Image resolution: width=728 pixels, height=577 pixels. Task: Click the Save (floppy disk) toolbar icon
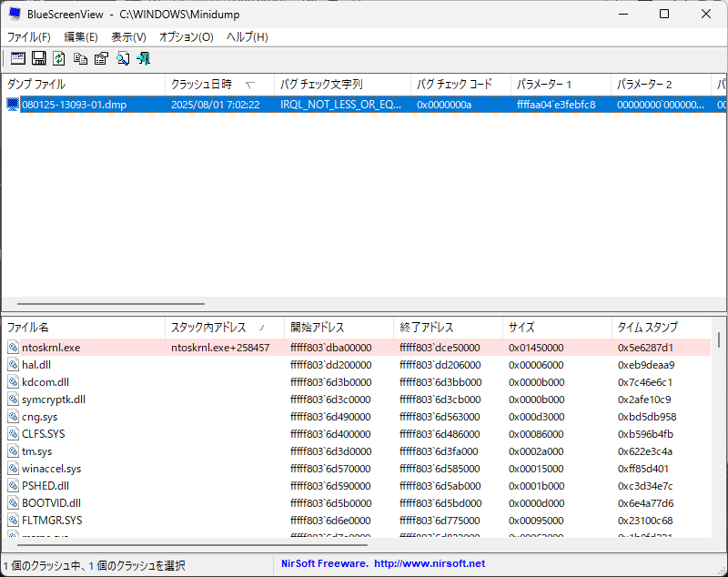38,58
